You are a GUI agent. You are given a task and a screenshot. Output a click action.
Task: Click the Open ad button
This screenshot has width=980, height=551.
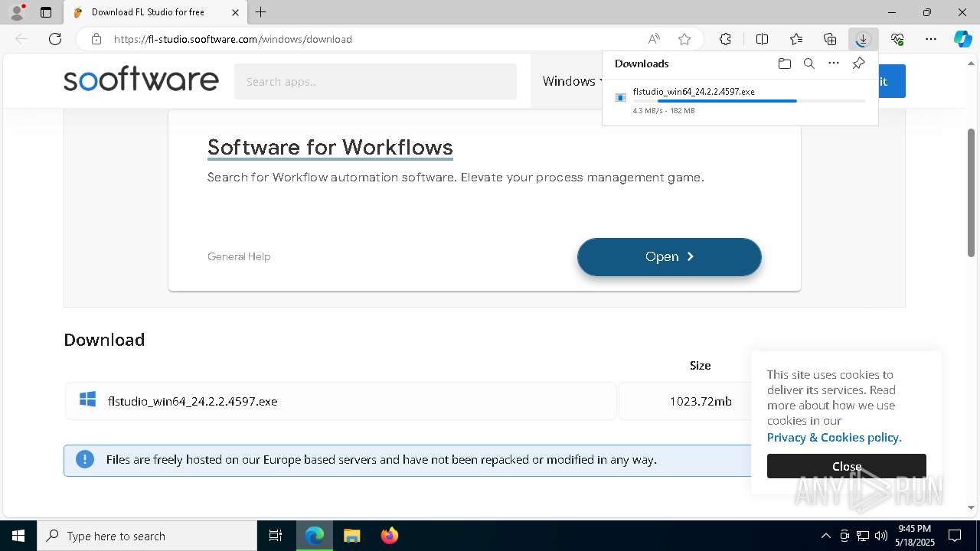pyautogui.click(x=669, y=257)
